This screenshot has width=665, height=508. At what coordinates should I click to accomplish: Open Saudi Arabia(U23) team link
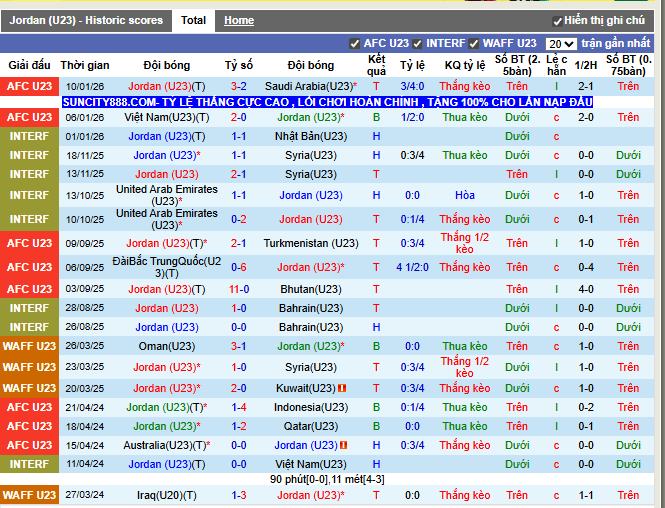[311, 87]
